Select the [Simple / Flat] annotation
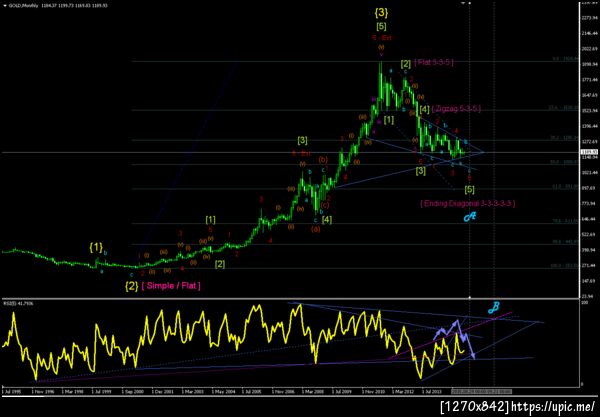Image resolution: width=600 pixels, height=417 pixels. tap(171, 286)
